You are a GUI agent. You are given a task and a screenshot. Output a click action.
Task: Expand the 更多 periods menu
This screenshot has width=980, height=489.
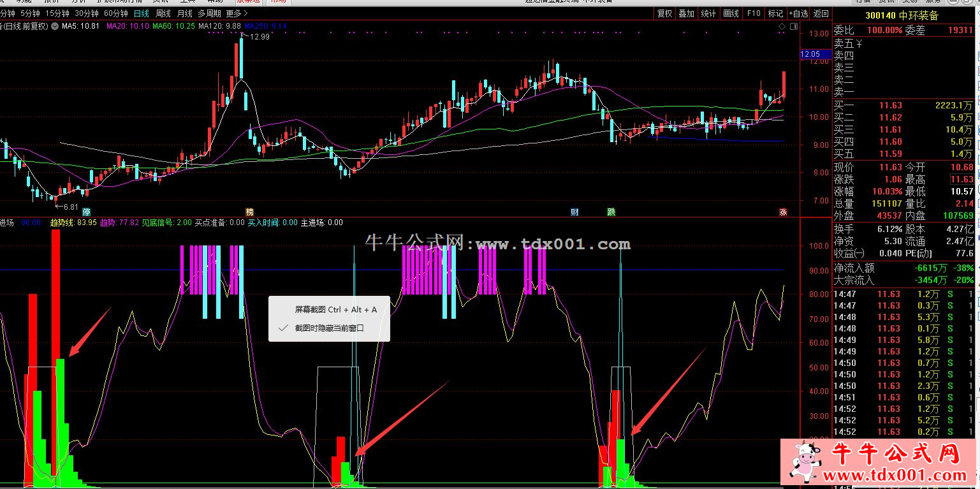(x=237, y=13)
